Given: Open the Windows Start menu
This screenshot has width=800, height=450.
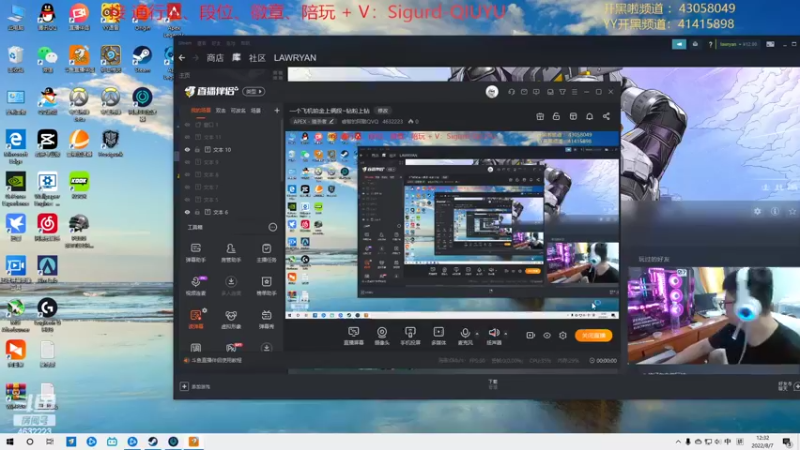Looking at the screenshot, I should pyautogui.click(x=10, y=442).
